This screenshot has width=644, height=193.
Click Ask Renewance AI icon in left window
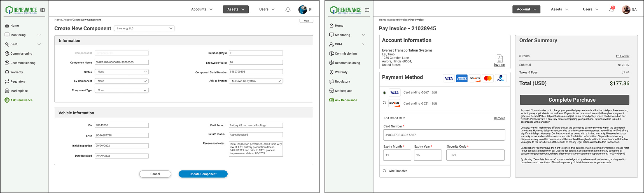point(7,100)
